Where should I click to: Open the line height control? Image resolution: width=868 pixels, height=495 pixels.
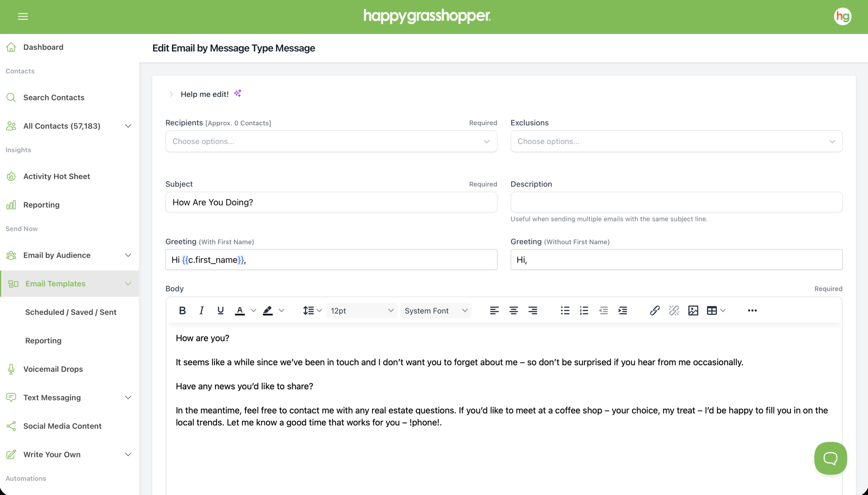[308, 311]
